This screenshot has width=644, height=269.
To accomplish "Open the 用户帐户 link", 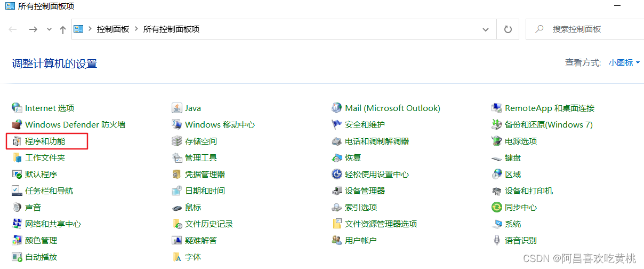I will [360, 240].
